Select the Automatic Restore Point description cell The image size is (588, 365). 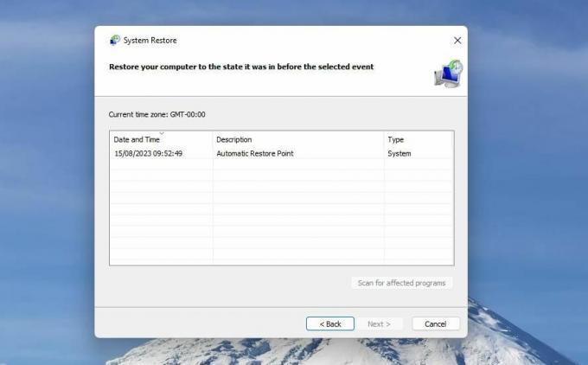pyautogui.click(x=255, y=153)
